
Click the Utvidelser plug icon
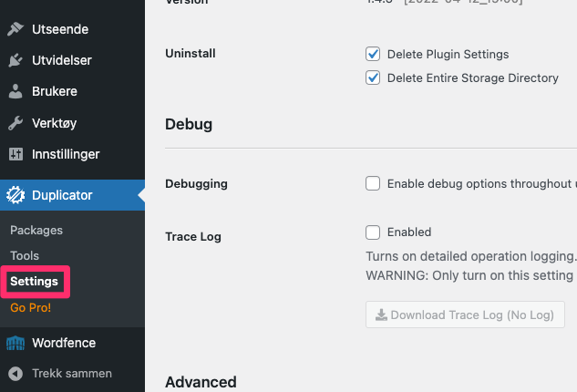15,60
